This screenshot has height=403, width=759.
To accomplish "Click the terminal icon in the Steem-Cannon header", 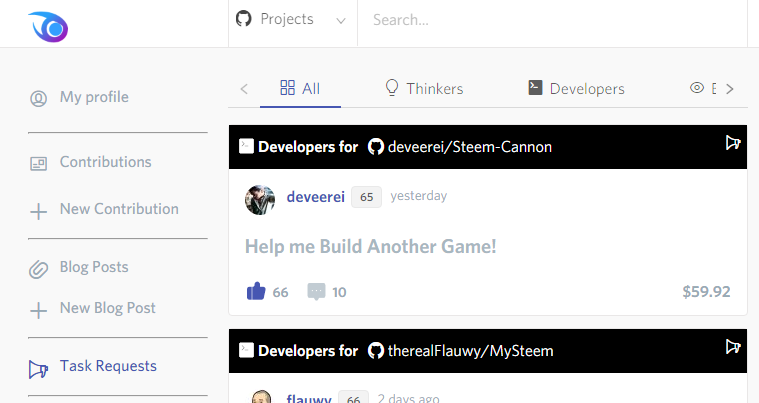I will click(x=246, y=146).
